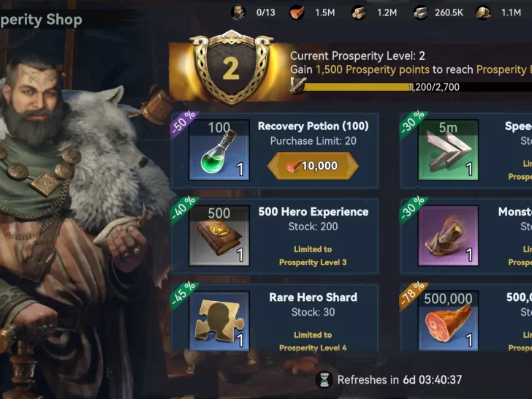Select the Rare Hero Shard puzzle icon
Screen dimensions: 532x399
219,321
